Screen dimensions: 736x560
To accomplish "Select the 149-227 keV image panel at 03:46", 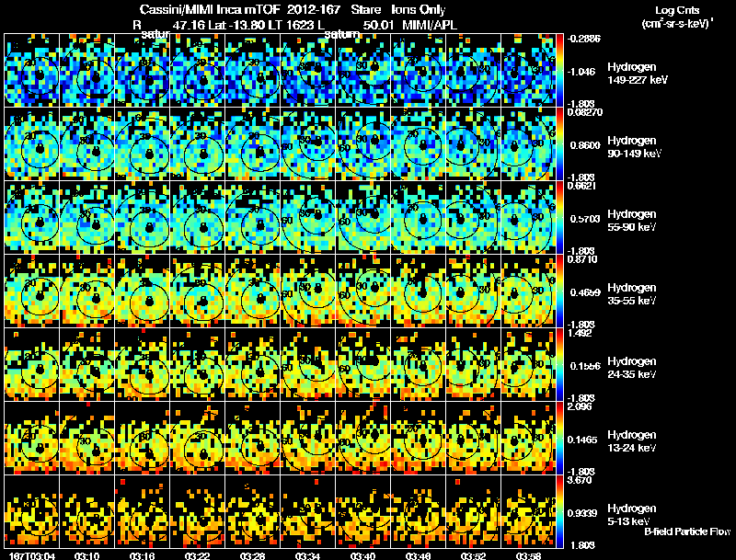I will [x=419, y=71].
